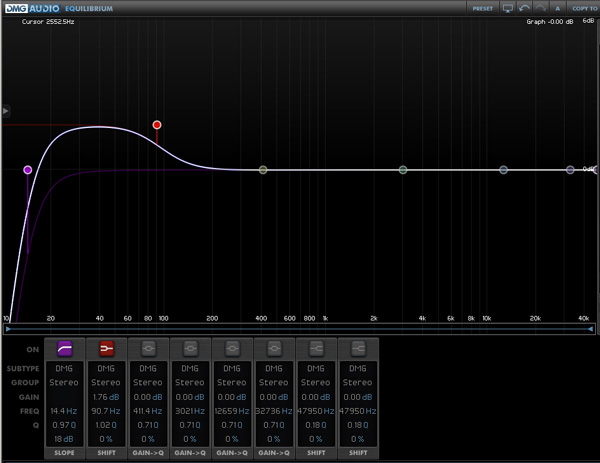Click band 7 SHIFT label button
Viewport: 600px width, 463px height.
click(316, 453)
